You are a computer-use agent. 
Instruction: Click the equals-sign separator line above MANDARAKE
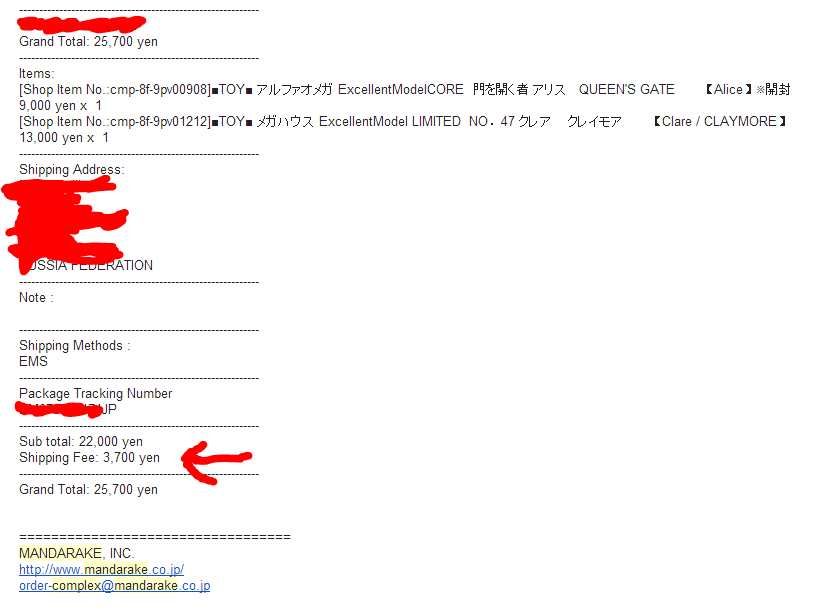tap(155, 537)
